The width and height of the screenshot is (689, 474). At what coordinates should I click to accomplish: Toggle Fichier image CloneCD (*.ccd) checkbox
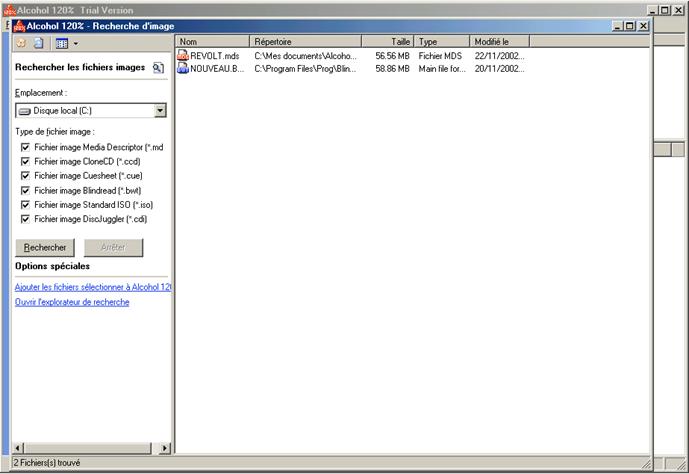pyautogui.click(x=25, y=161)
